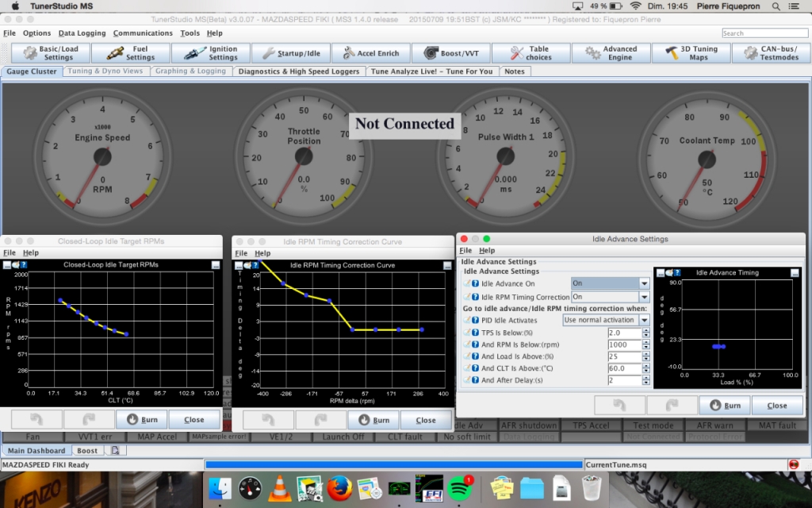Viewport: 812px width, 508px height.
Task: Open Data Logging menu in main window
Action: pyautogui.click(x=82, y=33)
